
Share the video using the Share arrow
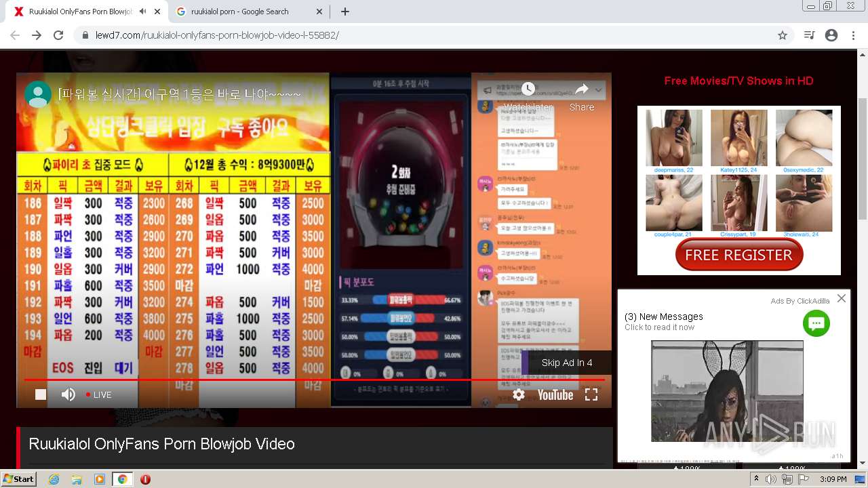[582, 96]
